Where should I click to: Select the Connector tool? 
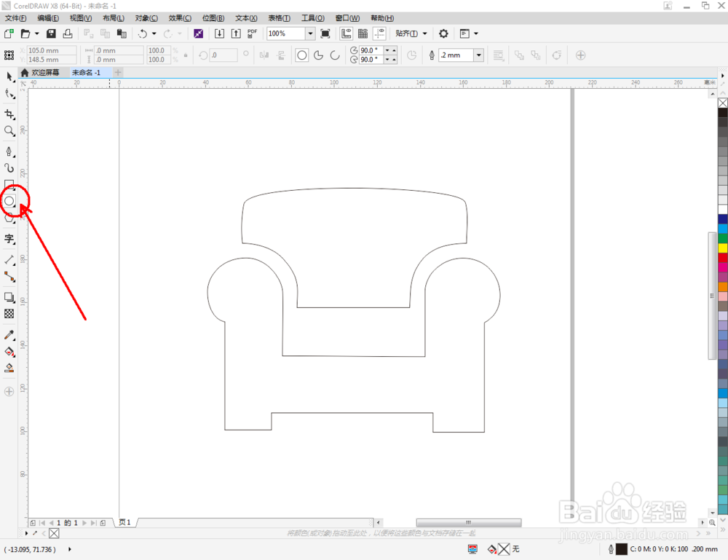(9, 277)
